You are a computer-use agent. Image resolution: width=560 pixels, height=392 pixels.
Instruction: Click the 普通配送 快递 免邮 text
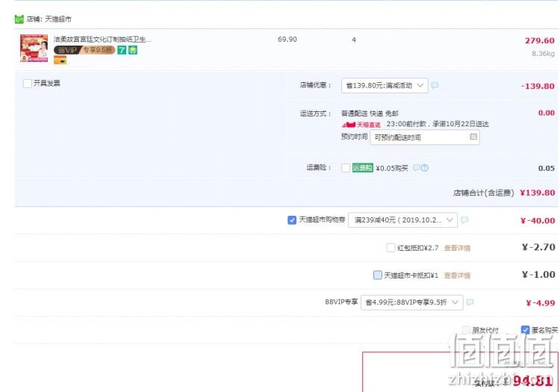370,113
